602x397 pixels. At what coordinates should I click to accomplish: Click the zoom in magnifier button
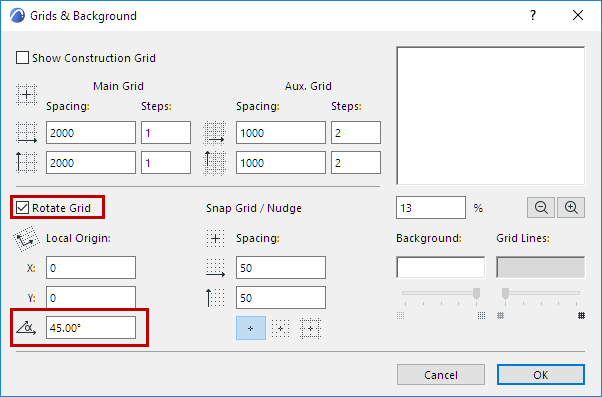pos(571,208)
